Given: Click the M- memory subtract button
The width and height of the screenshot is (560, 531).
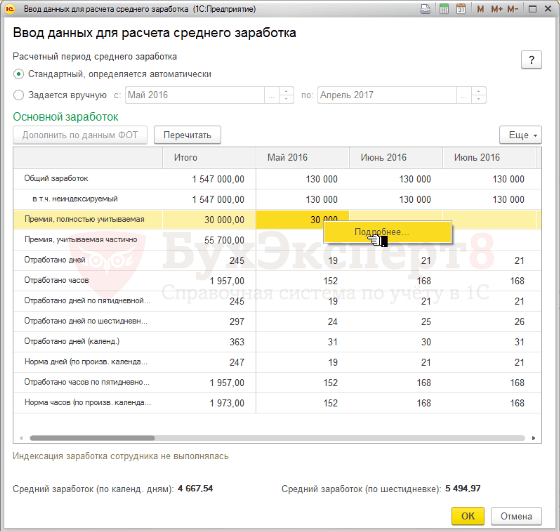Looking at the screenshot, I should coord(513,9).
